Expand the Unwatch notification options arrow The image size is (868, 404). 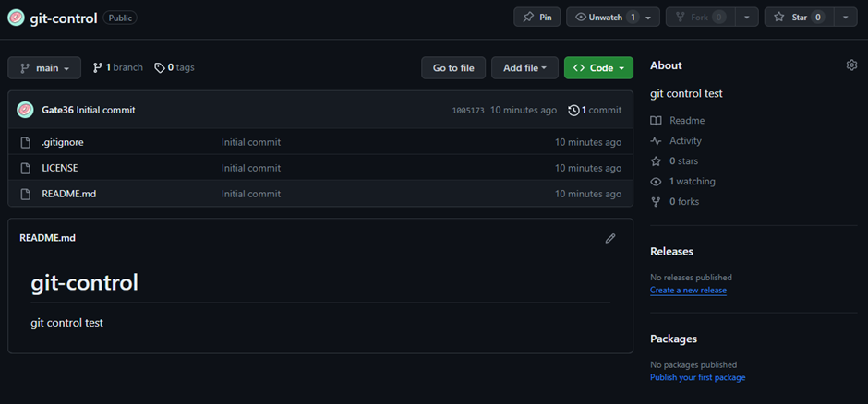(x=649, y=18)
